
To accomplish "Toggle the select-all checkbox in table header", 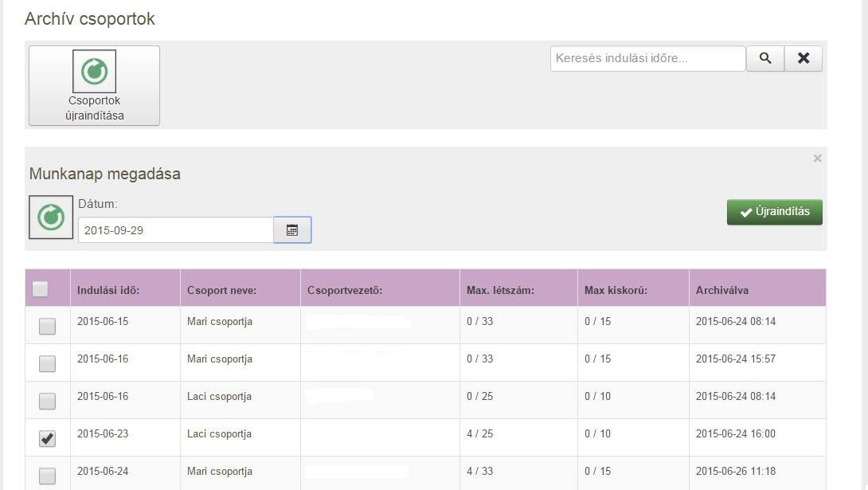I will 41,289.
